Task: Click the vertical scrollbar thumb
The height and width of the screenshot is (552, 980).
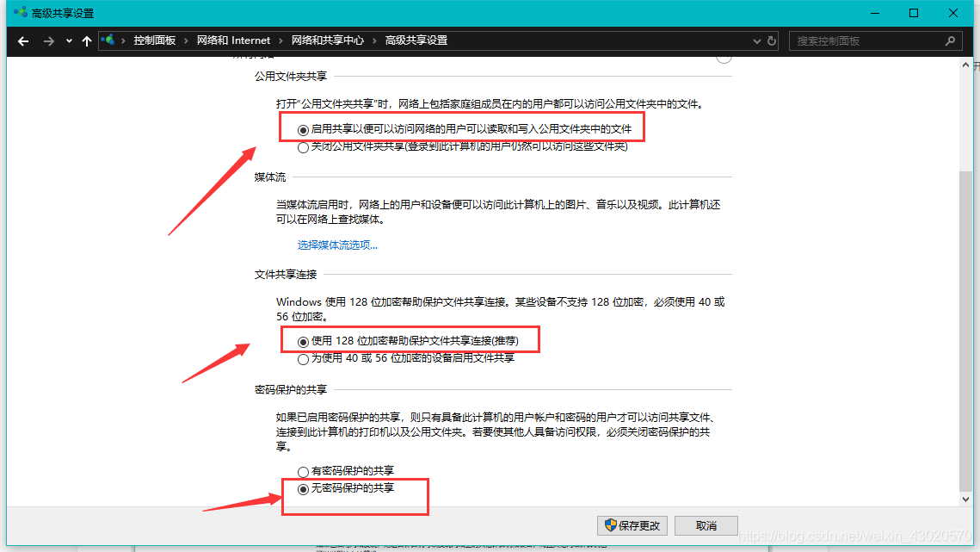Action: click(965, 331)
